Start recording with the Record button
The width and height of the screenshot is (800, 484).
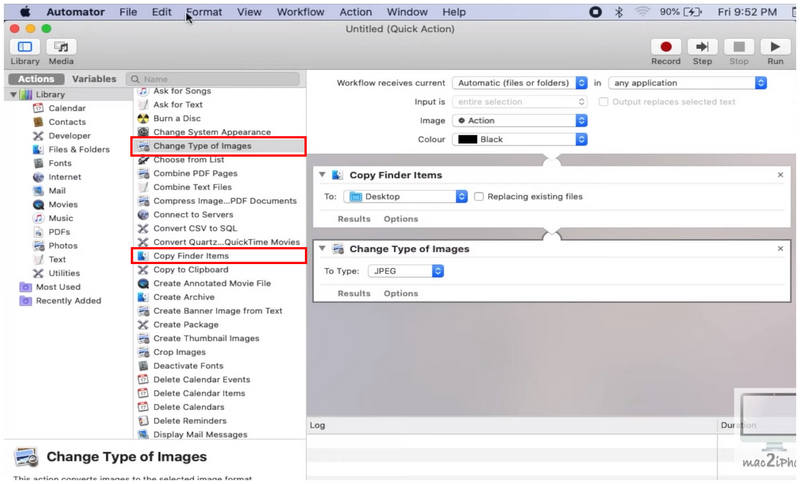click(x=666, y=47)
